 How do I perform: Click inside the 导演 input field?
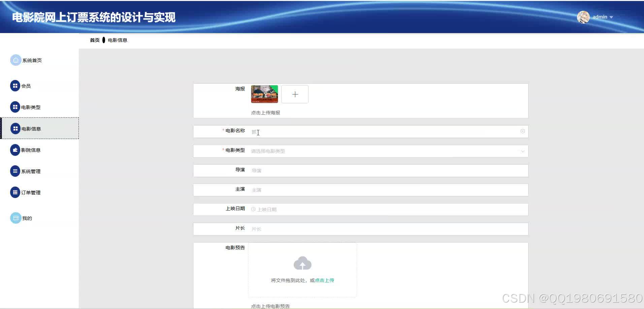click(337, 170)
